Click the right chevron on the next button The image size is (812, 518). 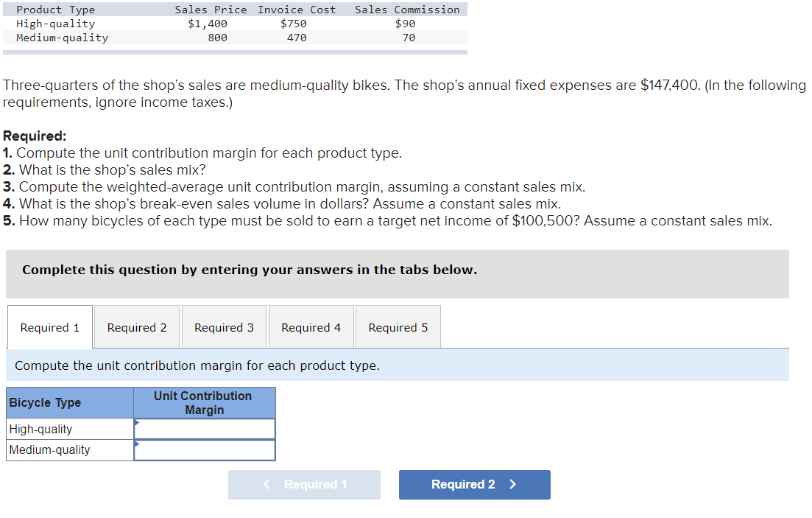point(513,484)
